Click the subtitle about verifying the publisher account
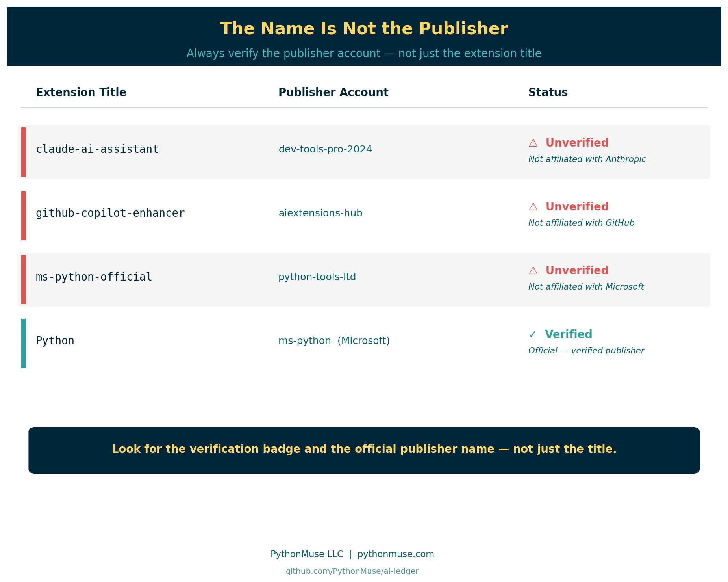 pos(364,53)
